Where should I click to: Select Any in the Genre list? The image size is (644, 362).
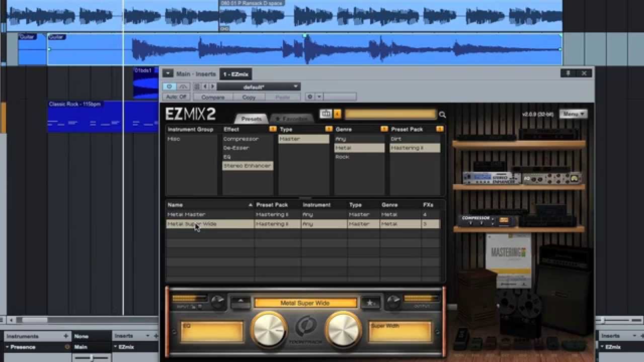[x=359, y=139]
